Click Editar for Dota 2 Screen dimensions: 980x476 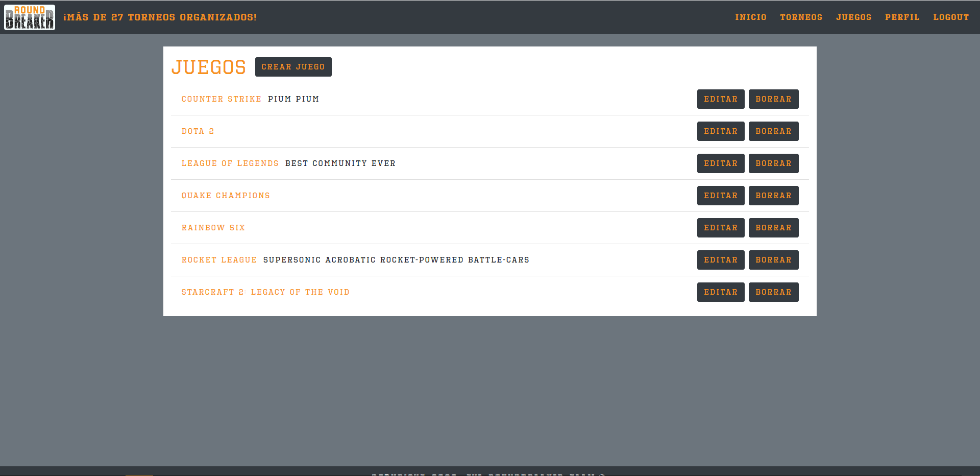tap(721, 131)
